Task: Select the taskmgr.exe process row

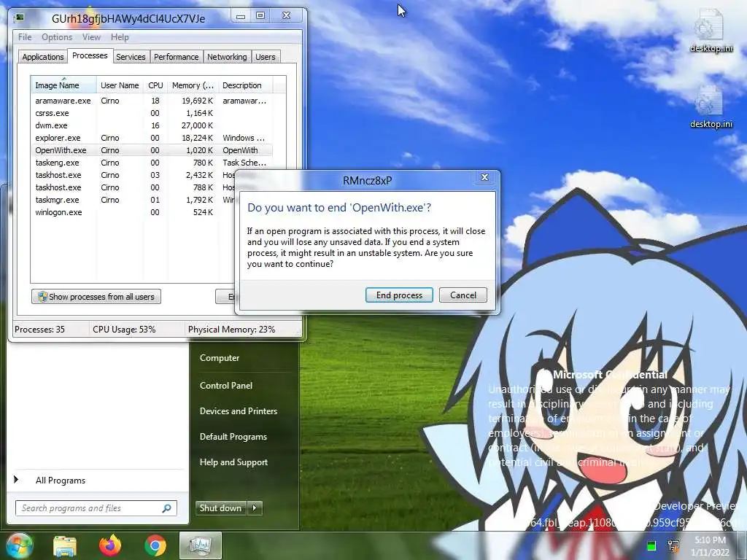Action: point(133,200)
